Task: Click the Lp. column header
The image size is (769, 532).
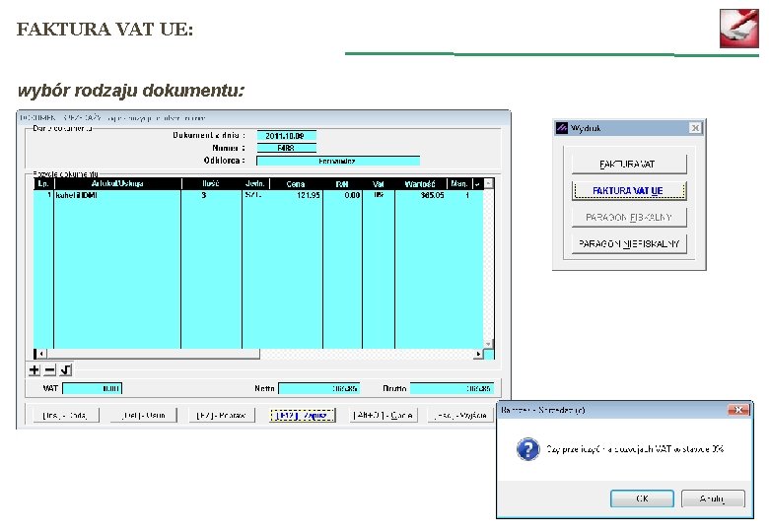Action: [43, 183]
